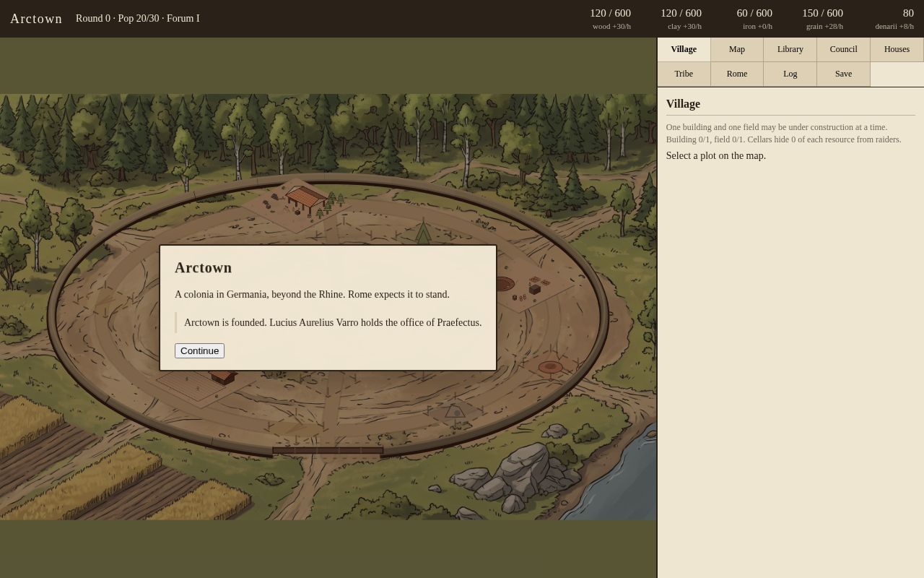924x578 pixels.
Task: Switch to the Library tab
Action: pos(790,49)
